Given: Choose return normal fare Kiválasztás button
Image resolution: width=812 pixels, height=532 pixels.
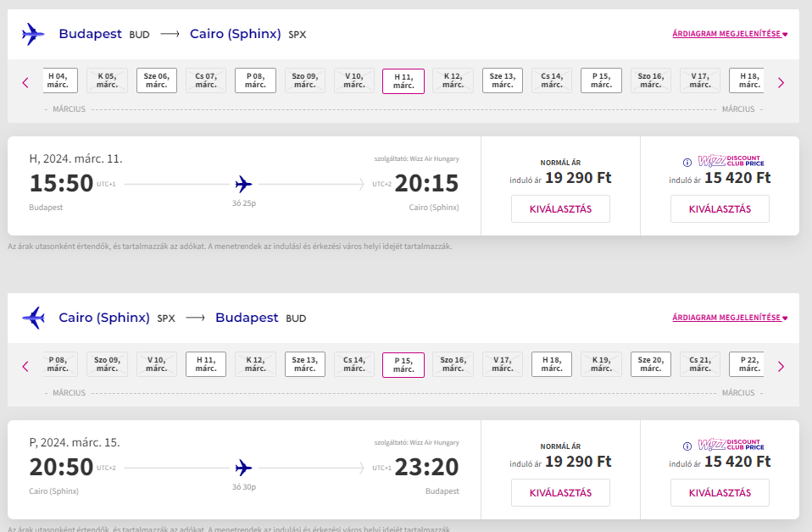Looking at the screenshot, I should (x=560, y=492).
